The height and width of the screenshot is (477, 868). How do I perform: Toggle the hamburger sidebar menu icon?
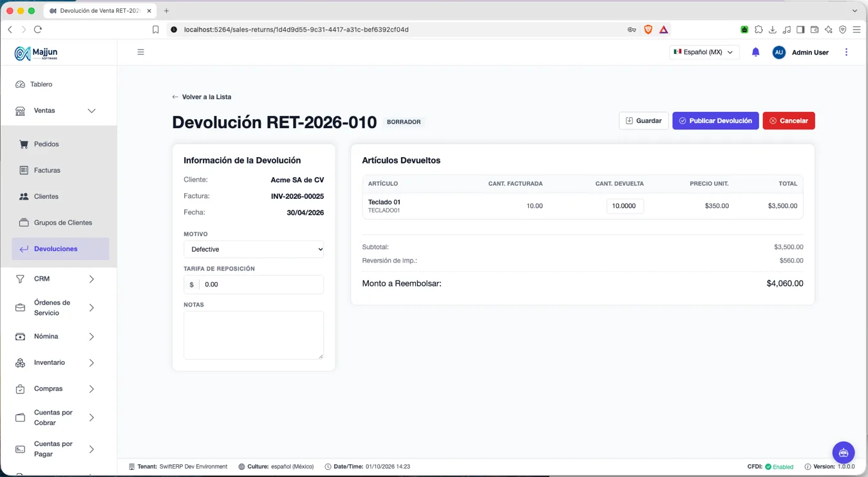[140, 52]
